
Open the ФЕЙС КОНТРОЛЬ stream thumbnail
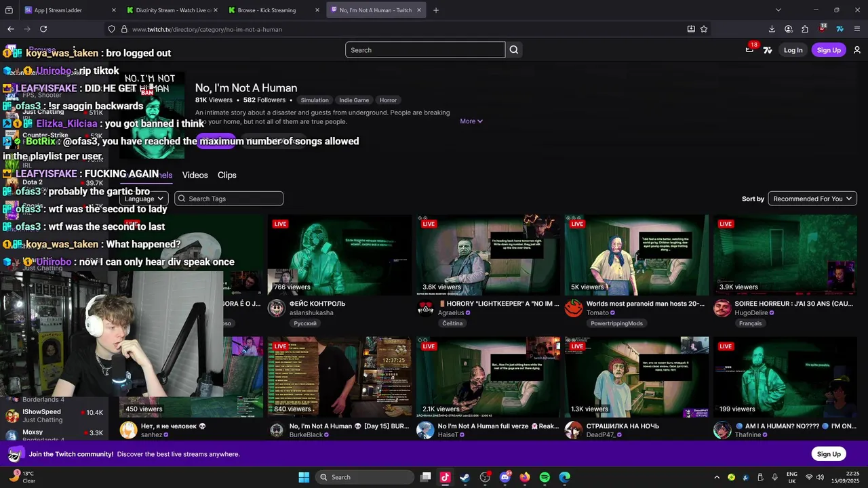click(x=340, y=255)
